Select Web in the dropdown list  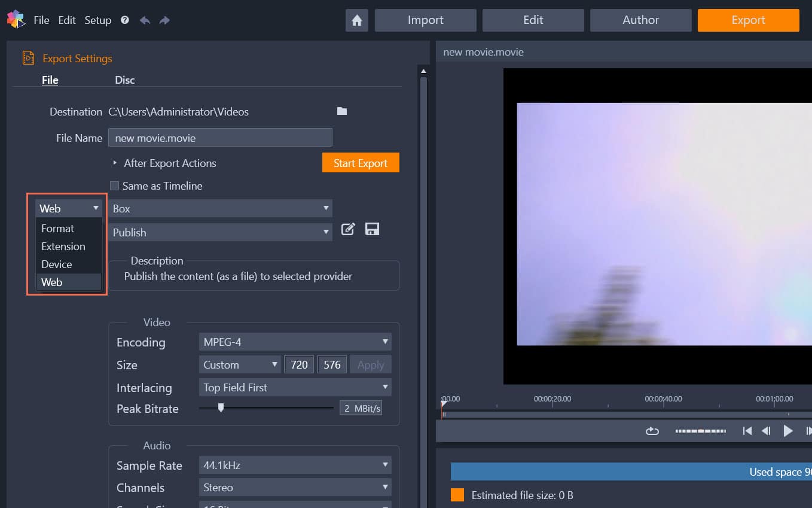(69, 282)
